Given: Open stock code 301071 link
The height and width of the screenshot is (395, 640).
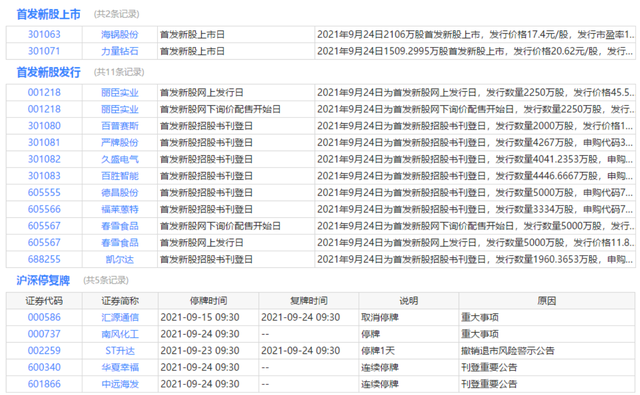Looking at the screenshot, I should point(44,51).
